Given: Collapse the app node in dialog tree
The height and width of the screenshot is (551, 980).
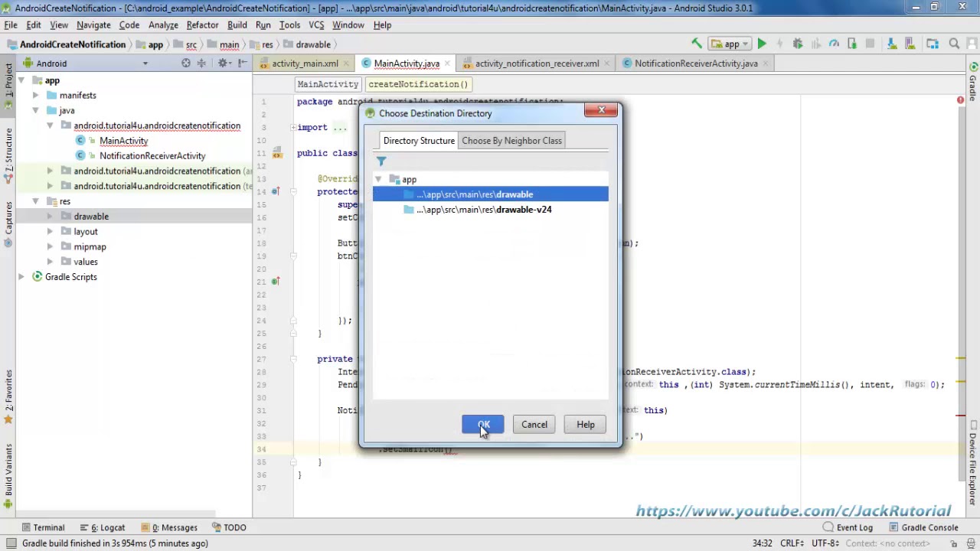Looking at the screenshot, I should (x=378, y=180).
